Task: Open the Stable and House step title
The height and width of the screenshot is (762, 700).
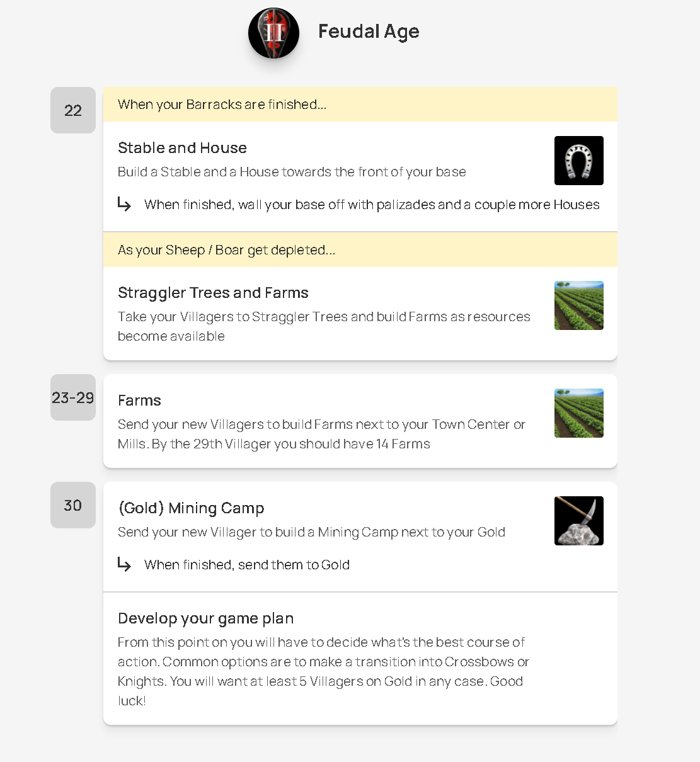Action: 182,148
